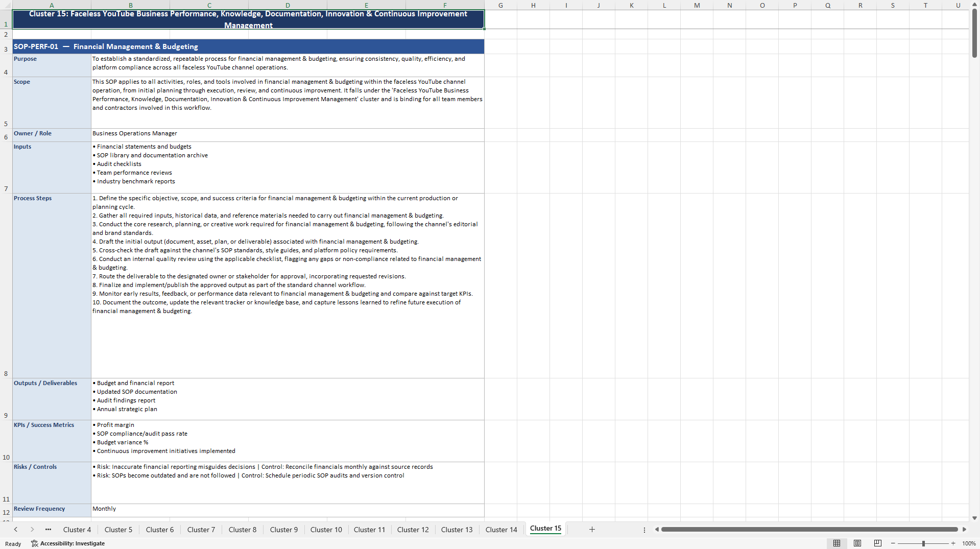The image size is (980, 549).
Task: Open the Cluster 5 sheet tab
Action: (x=118, y=530)
